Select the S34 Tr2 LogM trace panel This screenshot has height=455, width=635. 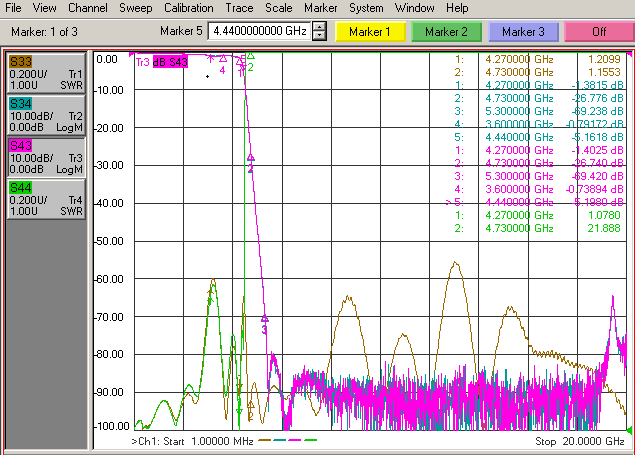pyautogui.click(x=46, y=115)
